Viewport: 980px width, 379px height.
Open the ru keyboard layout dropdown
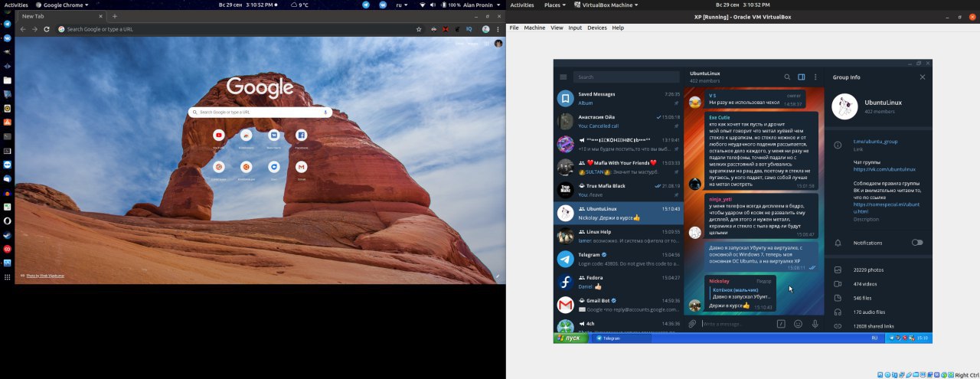tap(401, 5)
